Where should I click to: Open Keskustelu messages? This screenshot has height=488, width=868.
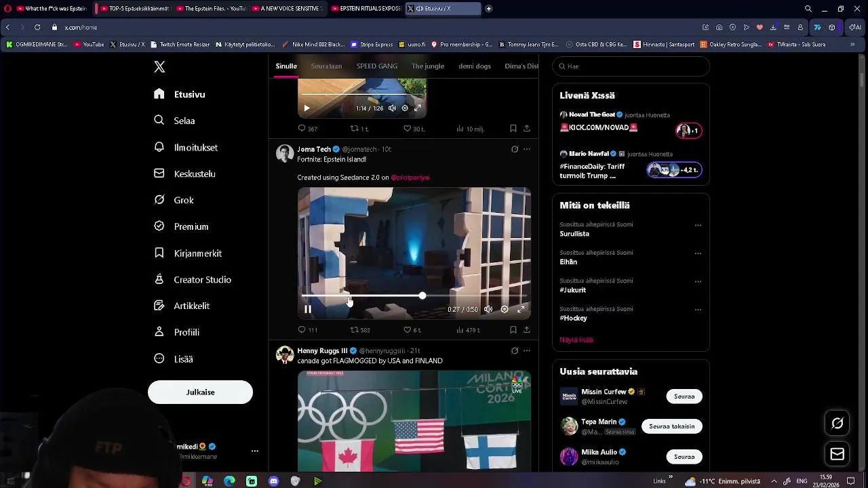(x=184, y=174)
